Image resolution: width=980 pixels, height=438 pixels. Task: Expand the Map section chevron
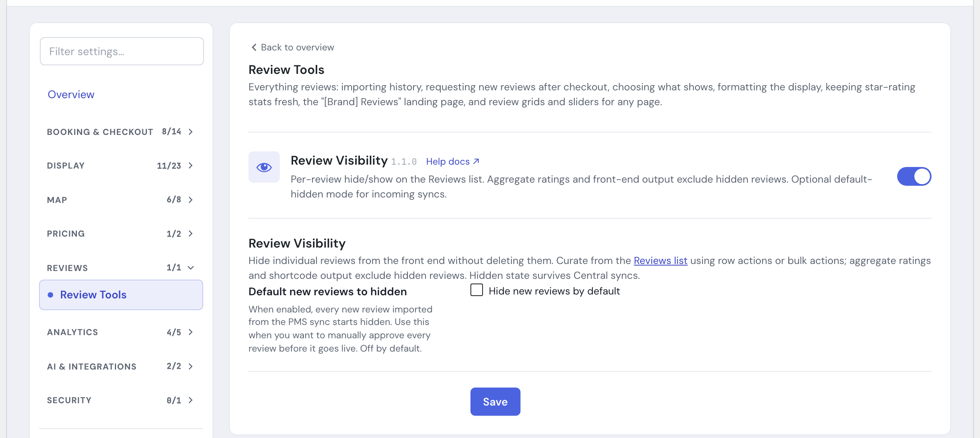pyautogui.click(x=191, y=200)
